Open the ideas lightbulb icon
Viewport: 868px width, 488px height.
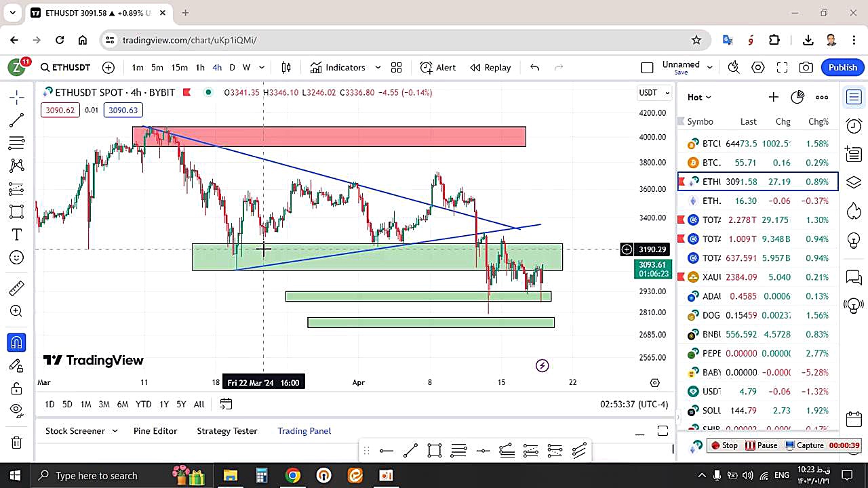tap(854, 241)
